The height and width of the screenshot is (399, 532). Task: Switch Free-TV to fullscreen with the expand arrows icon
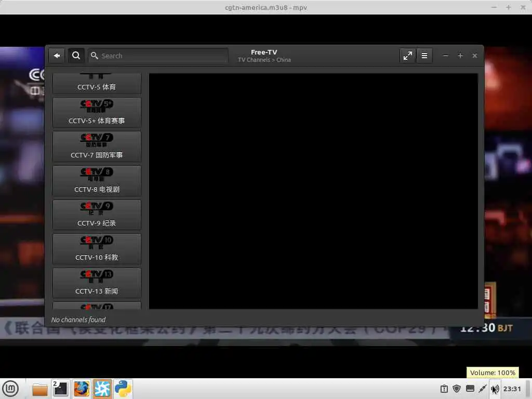click(407, 56)
